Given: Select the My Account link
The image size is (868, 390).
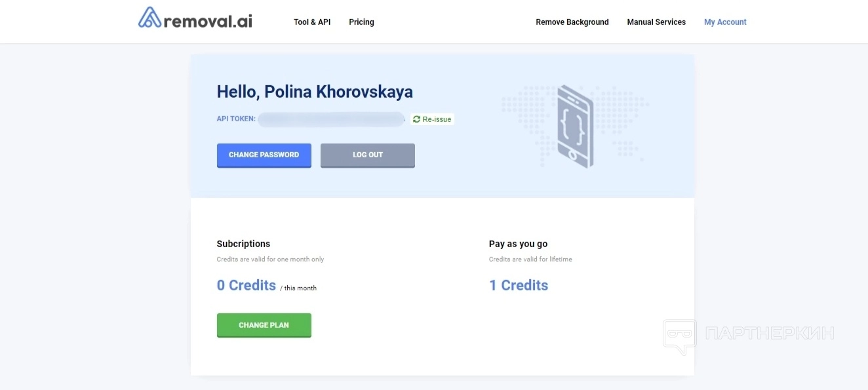Looking at the screenshot, I should pyautogui.click(x=725, y=22).
